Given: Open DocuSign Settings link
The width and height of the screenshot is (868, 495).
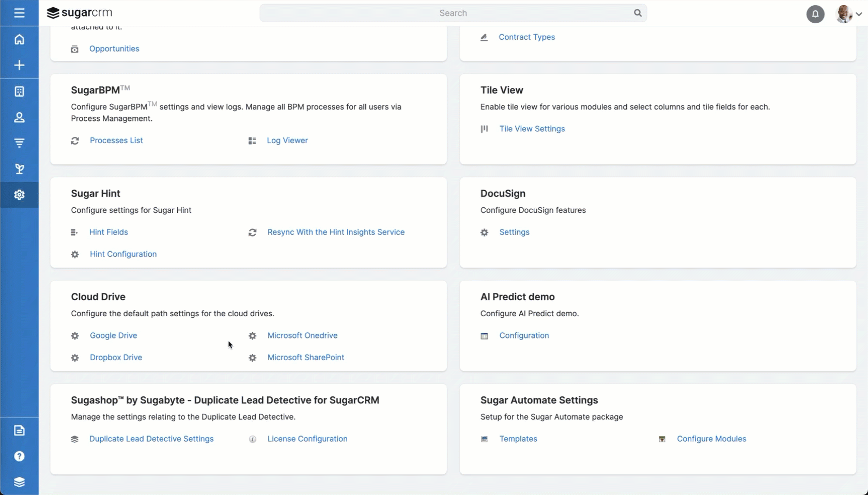Looking at the screenshot, I should click(514, 232).
